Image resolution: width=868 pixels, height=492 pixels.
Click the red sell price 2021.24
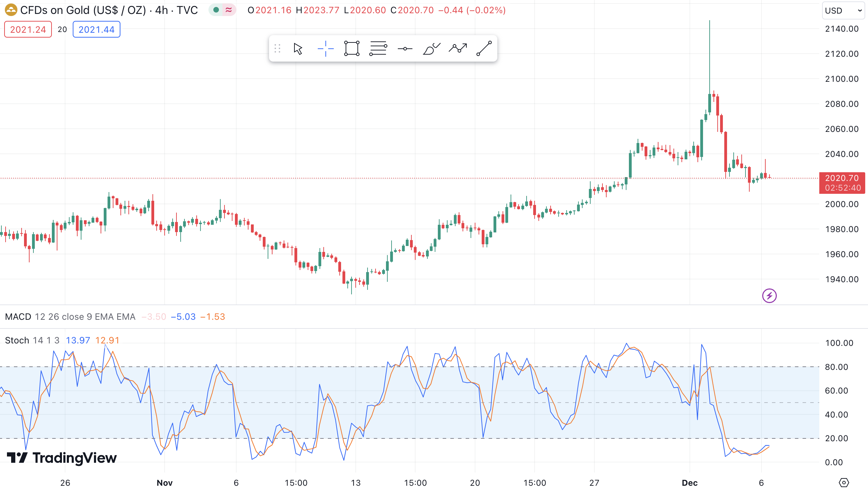click(x=28, y=30)
